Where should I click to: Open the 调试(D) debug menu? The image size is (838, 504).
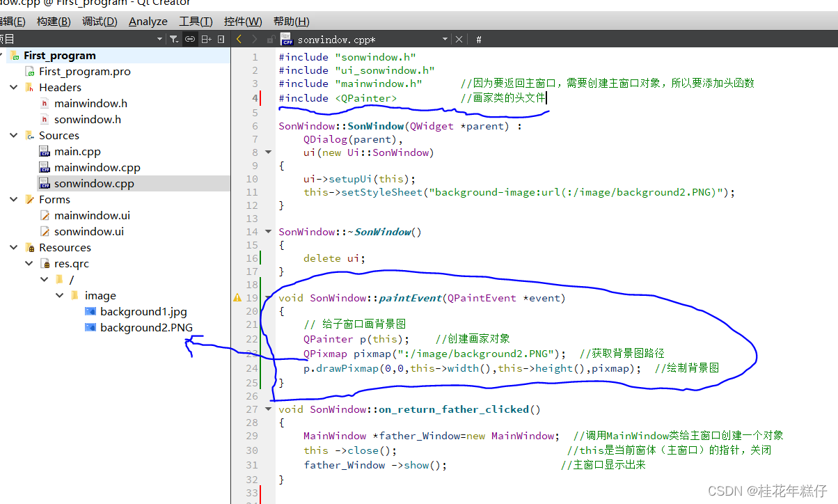[100, 22]
